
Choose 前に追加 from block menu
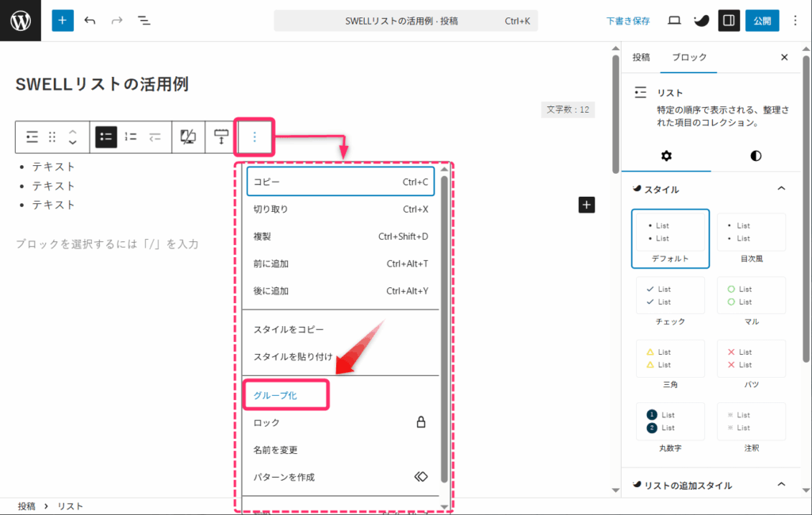point(340,263)
